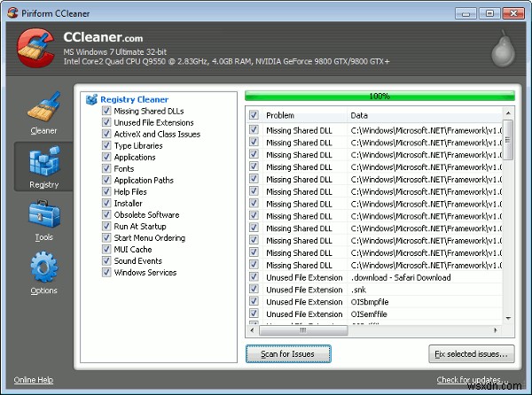Open the Options gear icon
This screenshot has height=395, width=532.
tap(44, 267)
